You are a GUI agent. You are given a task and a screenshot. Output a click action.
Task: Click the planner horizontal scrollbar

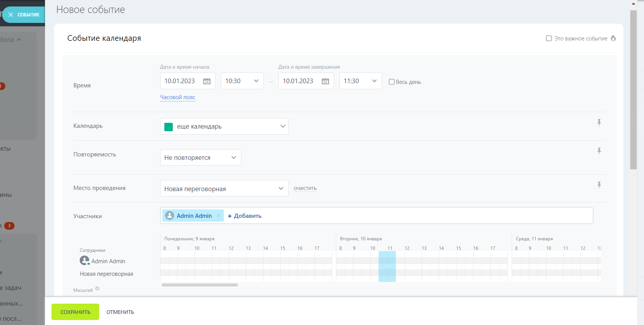tap(199, 285)
